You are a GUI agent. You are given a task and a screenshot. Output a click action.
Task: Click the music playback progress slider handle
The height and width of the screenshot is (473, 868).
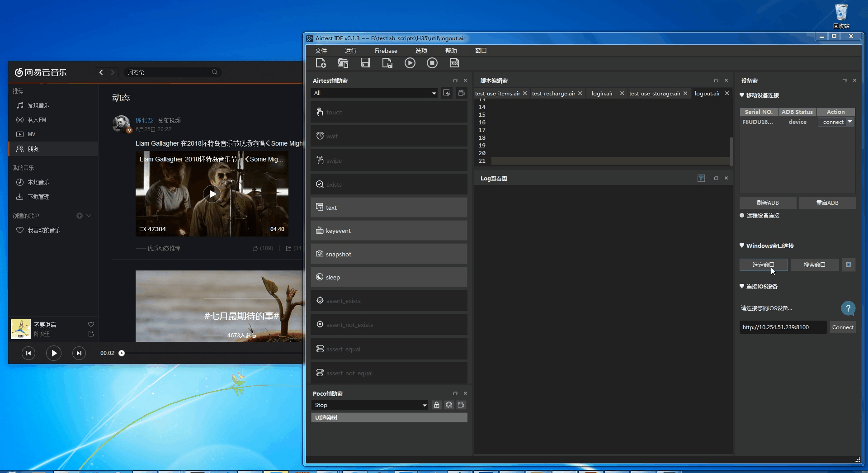pyautogui.click(x=122, y=353)
